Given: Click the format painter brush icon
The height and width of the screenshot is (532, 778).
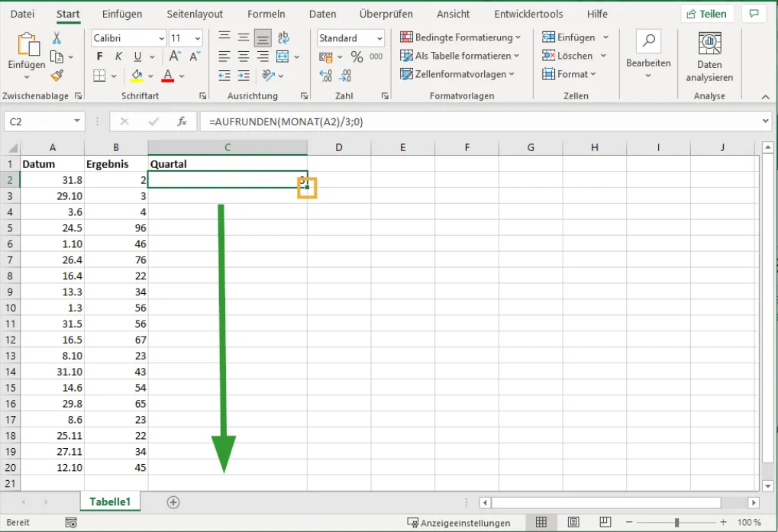Looking at the screenshot, I should tap(56, 76).
